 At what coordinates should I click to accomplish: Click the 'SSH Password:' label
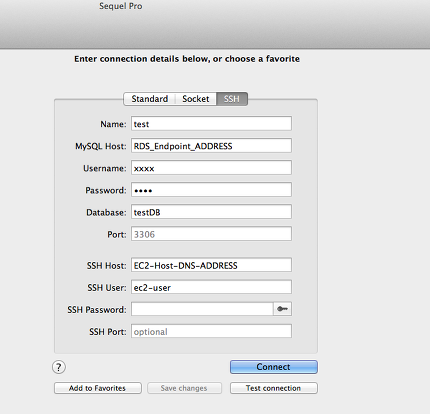(97, 310)
